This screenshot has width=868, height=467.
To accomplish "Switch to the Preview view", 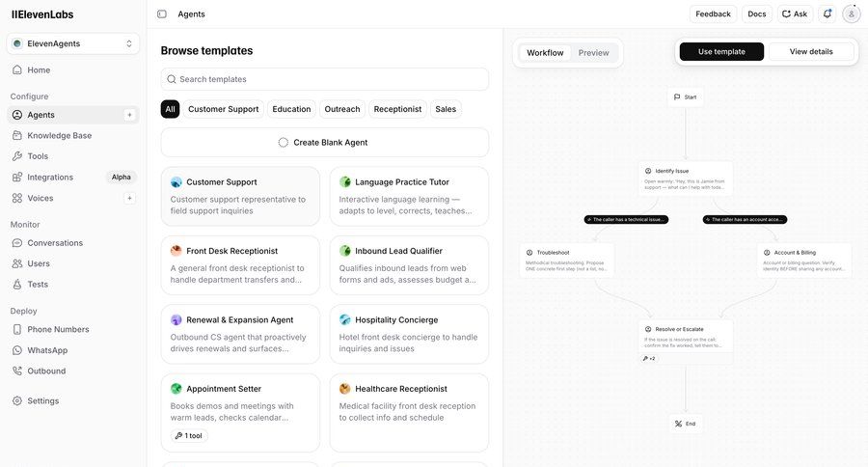I will [x=593, y=53].
